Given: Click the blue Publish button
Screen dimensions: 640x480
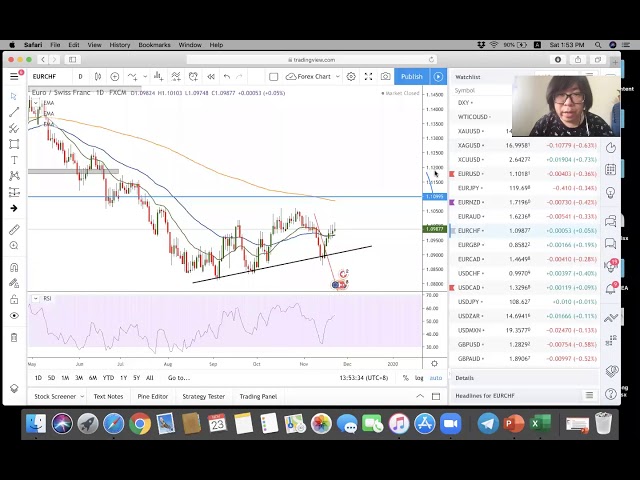Looking at the screenshot, I should pyautogui.click(x=411, y=77).
